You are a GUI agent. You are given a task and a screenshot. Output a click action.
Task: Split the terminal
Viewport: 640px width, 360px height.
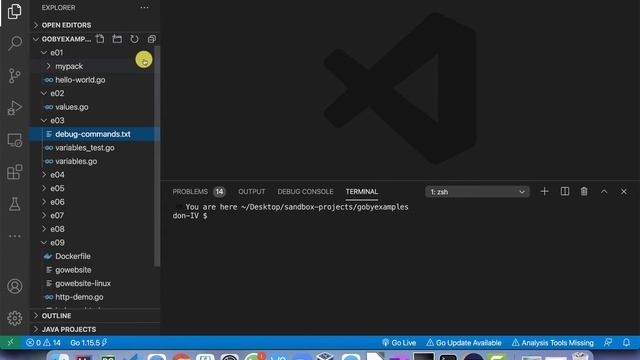click(x=564, y=191)
